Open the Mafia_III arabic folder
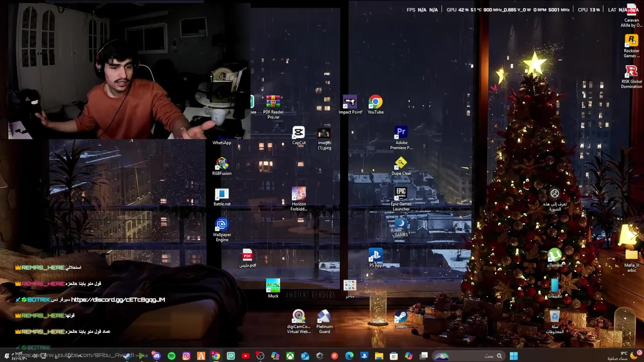Viewport: 644px width, 362px height. pos(631,260)
